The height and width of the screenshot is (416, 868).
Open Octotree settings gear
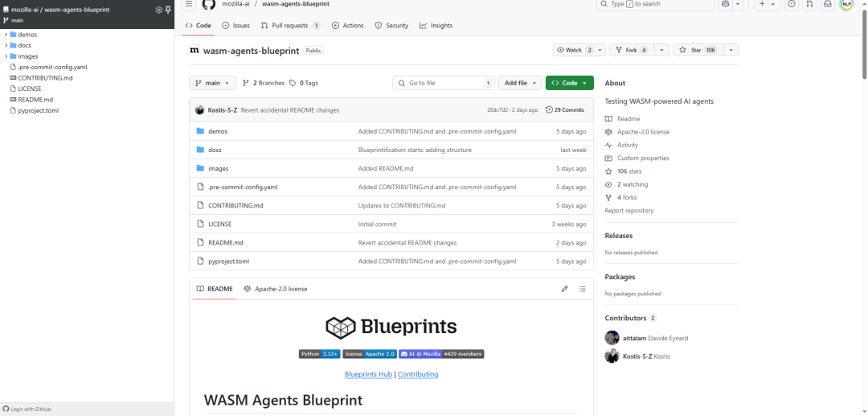pos(159,10)
